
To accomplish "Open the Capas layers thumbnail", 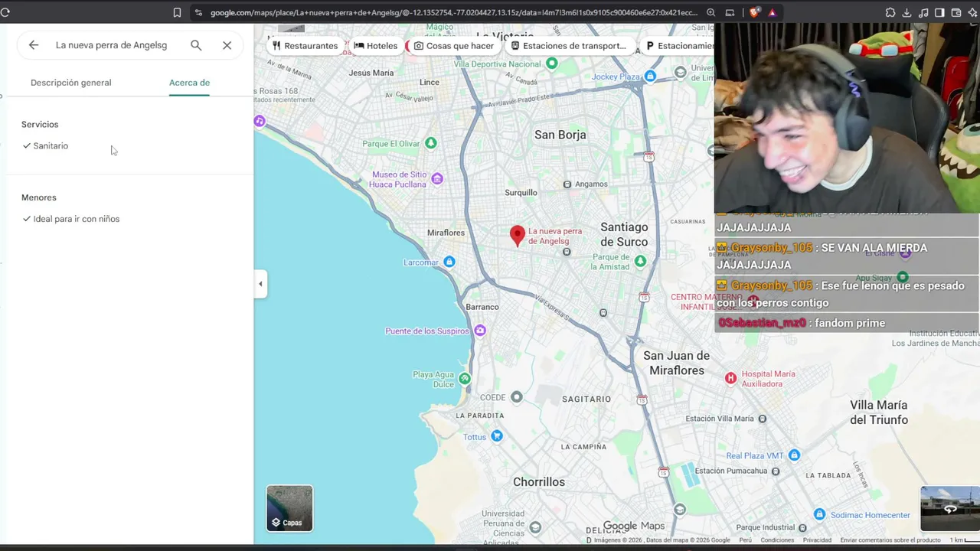I will point(289,508).
